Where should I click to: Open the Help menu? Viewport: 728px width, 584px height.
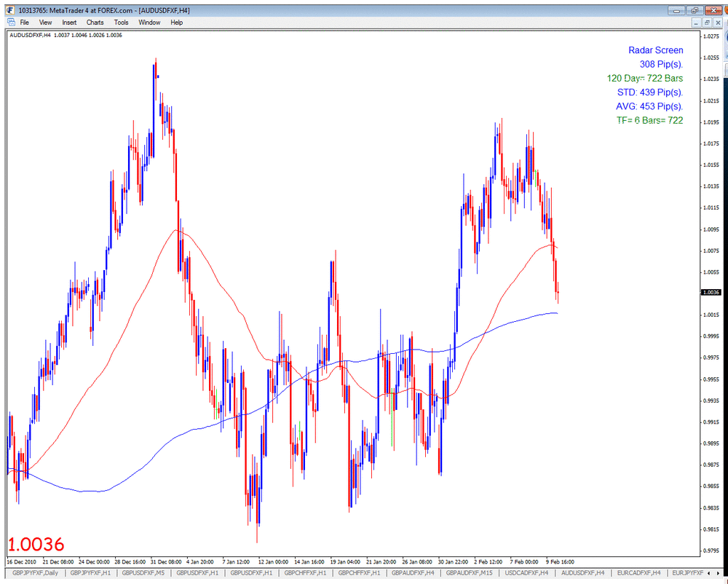pyautogui.click(x=176, y=23)
